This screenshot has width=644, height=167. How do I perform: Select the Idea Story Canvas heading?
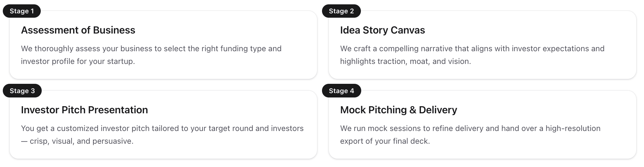382,30
